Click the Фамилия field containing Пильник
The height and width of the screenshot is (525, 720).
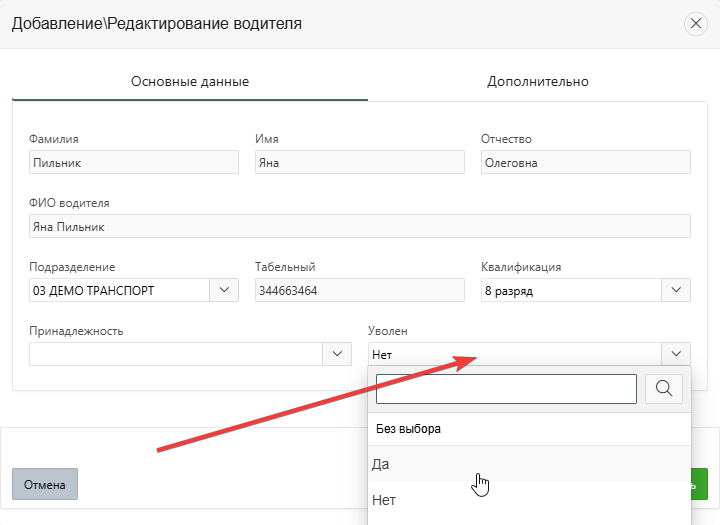click(134, 163)
